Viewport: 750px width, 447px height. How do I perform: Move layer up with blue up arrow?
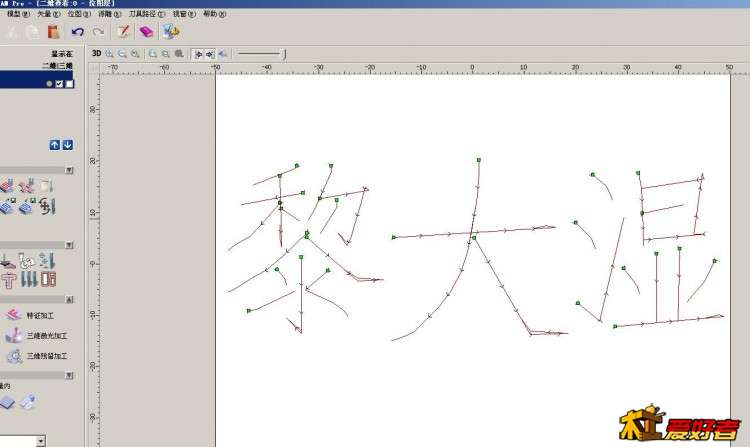[55, 145]
